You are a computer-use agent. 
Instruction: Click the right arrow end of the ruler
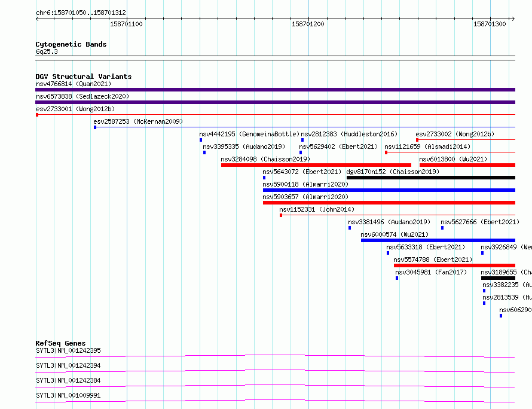(x=513, y=19)
